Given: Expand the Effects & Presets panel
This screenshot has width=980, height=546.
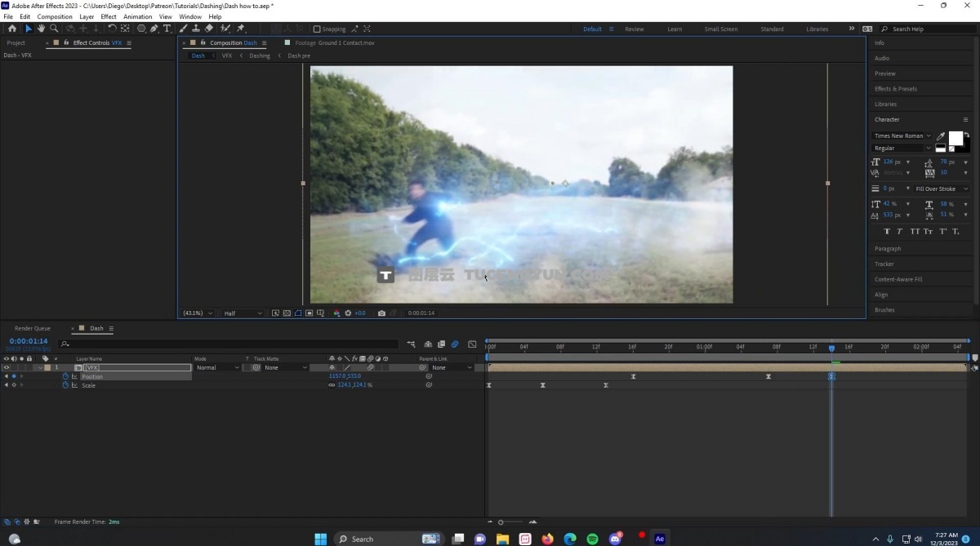Looking at the screenshot, I should click(x=896, y=88).
